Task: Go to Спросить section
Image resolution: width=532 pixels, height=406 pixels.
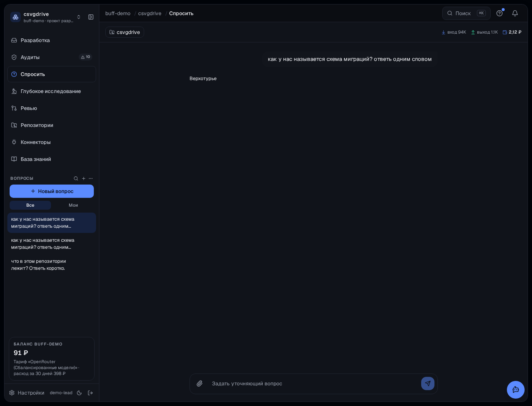Action: tap(52, 74)
